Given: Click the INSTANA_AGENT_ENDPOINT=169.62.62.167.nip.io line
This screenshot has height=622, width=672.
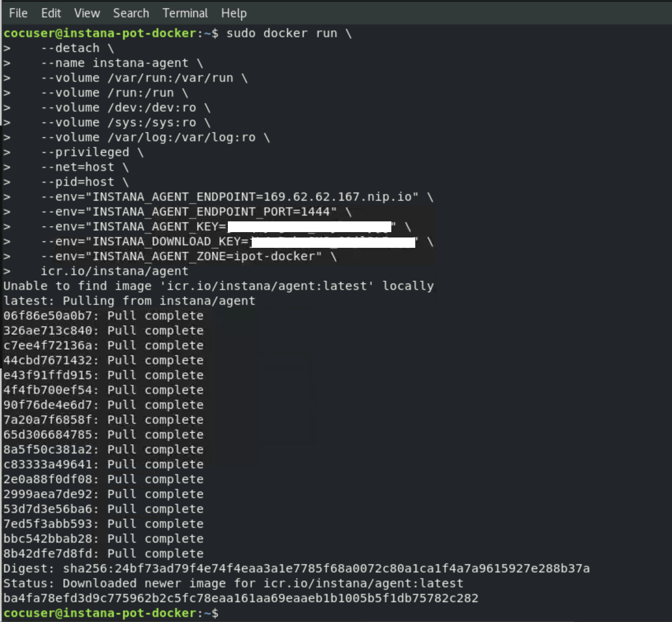Looking at the screenshot, I should [237, 197].
